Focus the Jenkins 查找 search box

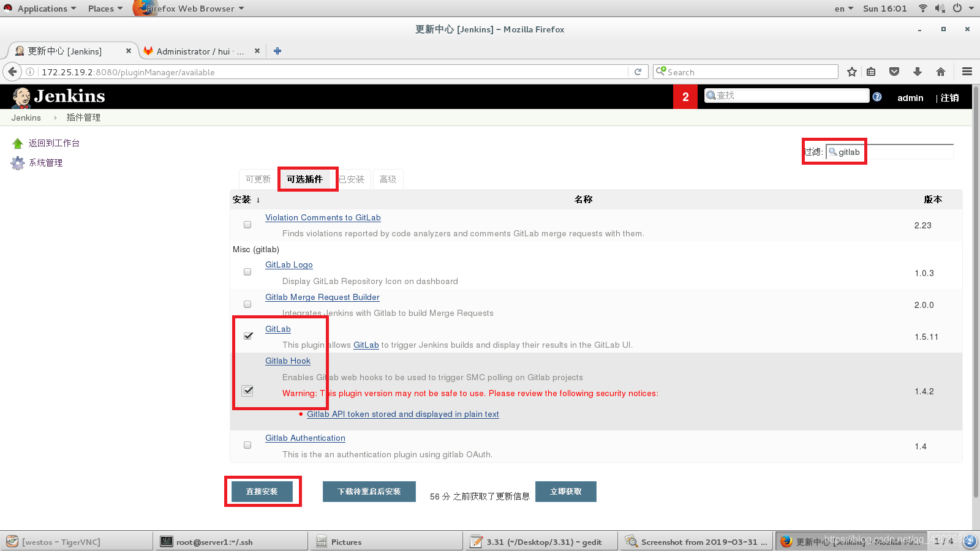(786, 96)
